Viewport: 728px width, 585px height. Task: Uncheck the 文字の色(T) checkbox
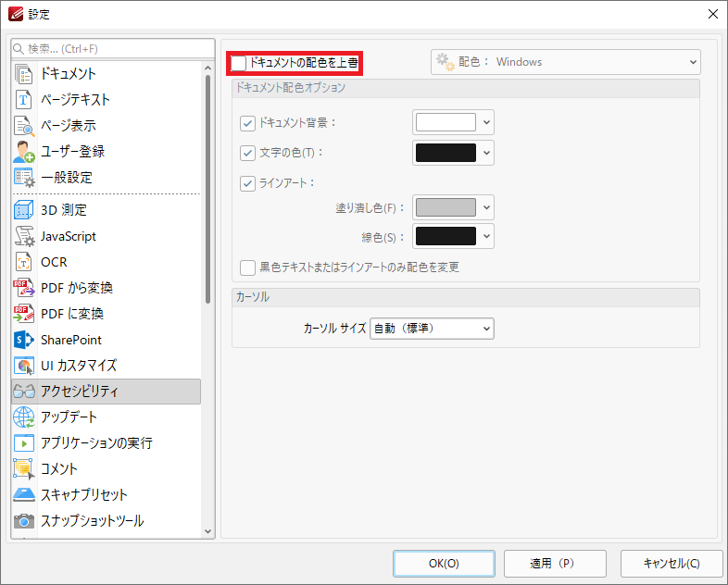point(247,153)
